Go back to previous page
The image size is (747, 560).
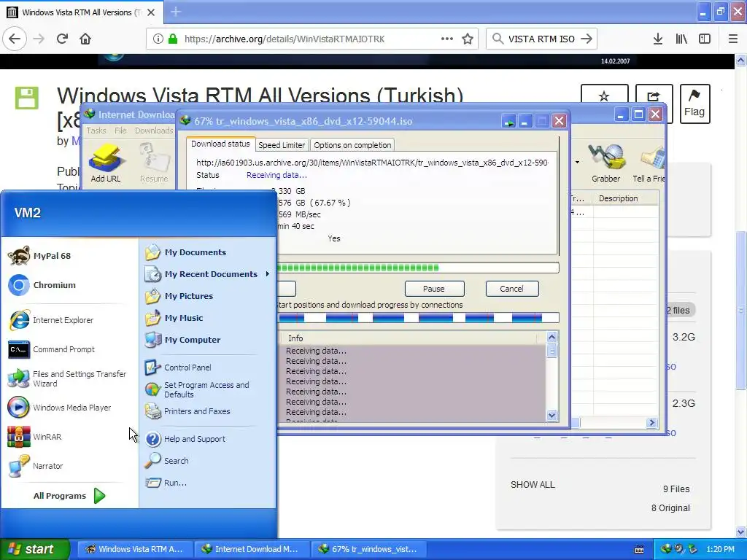pos(15,39)
